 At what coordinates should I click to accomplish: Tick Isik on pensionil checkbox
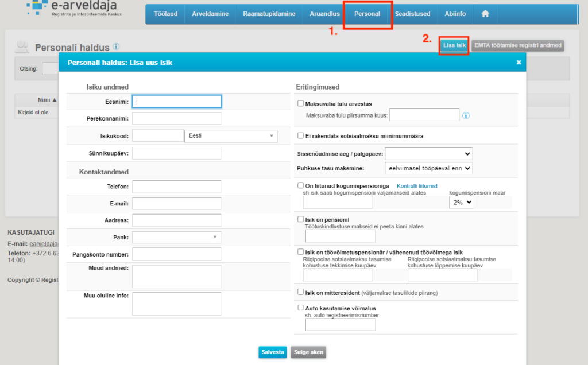[300, 219]
